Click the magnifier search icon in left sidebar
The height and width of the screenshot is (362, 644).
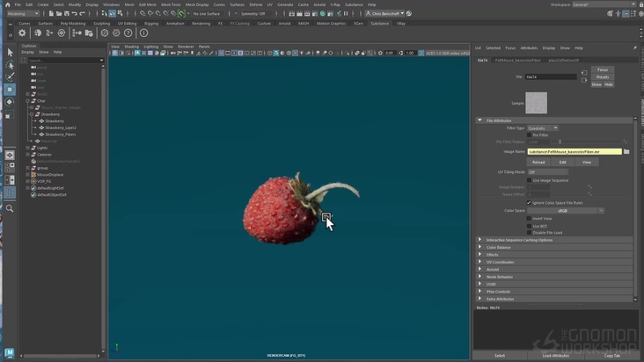pos(10,208)
